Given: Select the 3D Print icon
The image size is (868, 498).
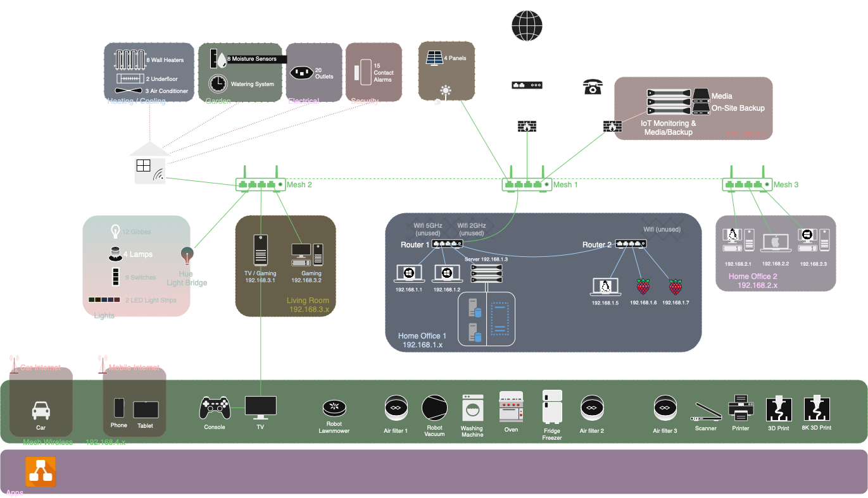Looking at the screenshot, I should [778, 409].
